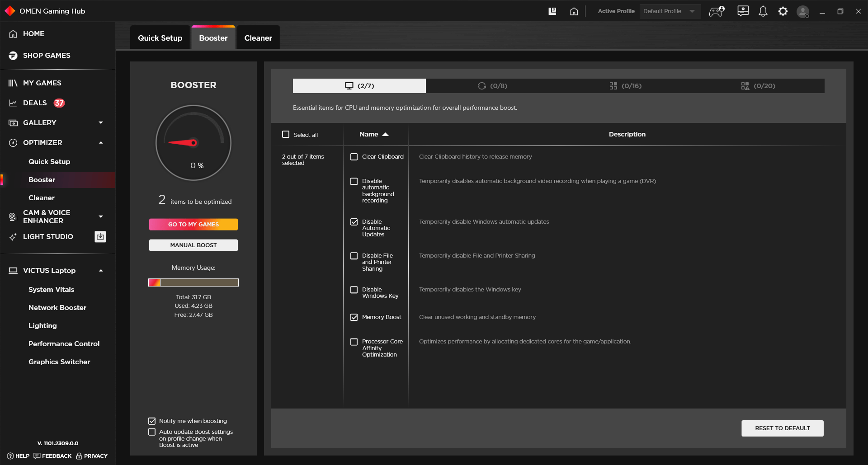The image size is (868, 465).
Task: Switch to the Booster tab
Action: (x=213, y=38)
